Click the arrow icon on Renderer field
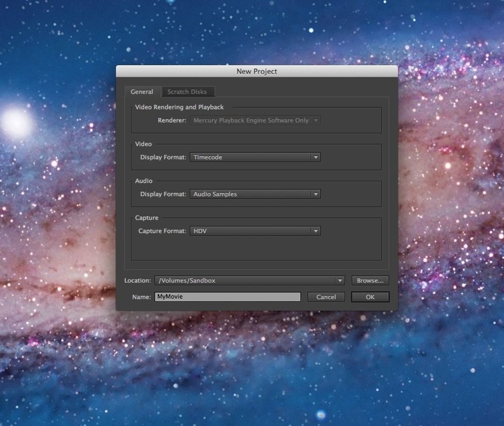The image size is (504, 426). 316,121
